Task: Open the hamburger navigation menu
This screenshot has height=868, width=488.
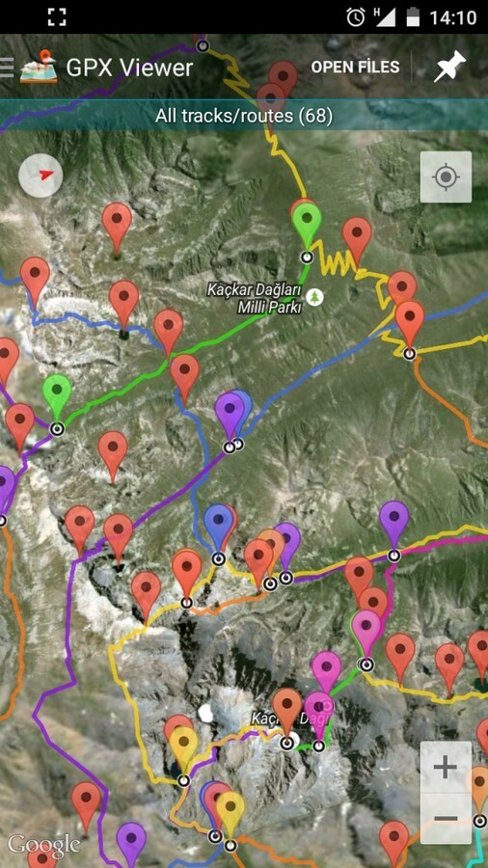Action: (x=6, y=67)
